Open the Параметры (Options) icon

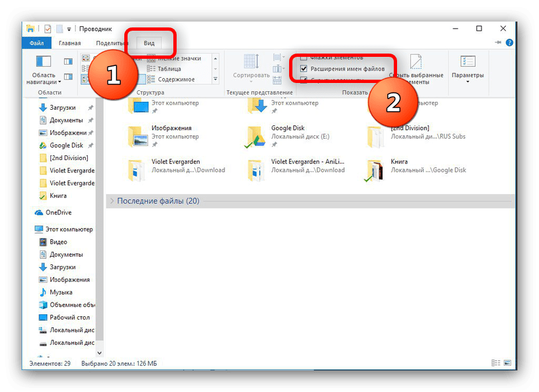pos(468,62)
